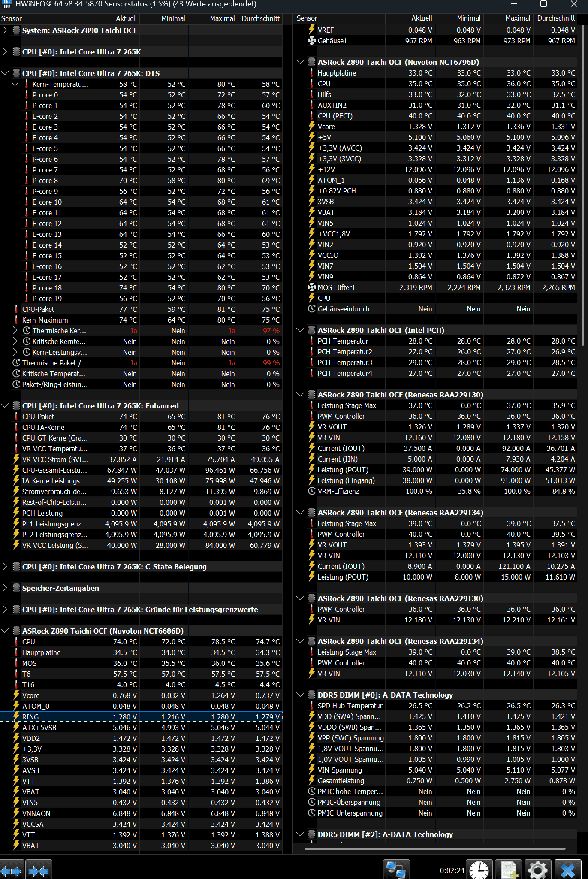588x879 pixels.
Task: Click the clock icon beside PMIC-Überspannung
Action: coord(312,802)
